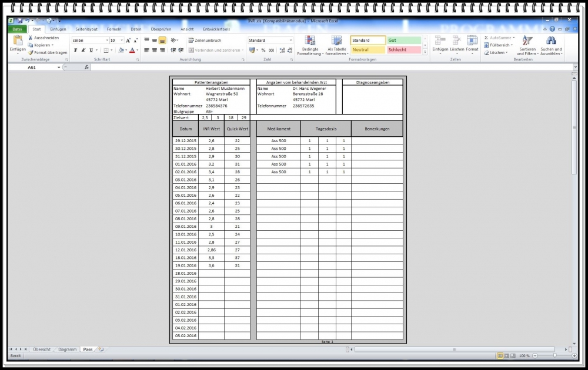Click the Ausschneiden scissors icon

tap(31, 38)
